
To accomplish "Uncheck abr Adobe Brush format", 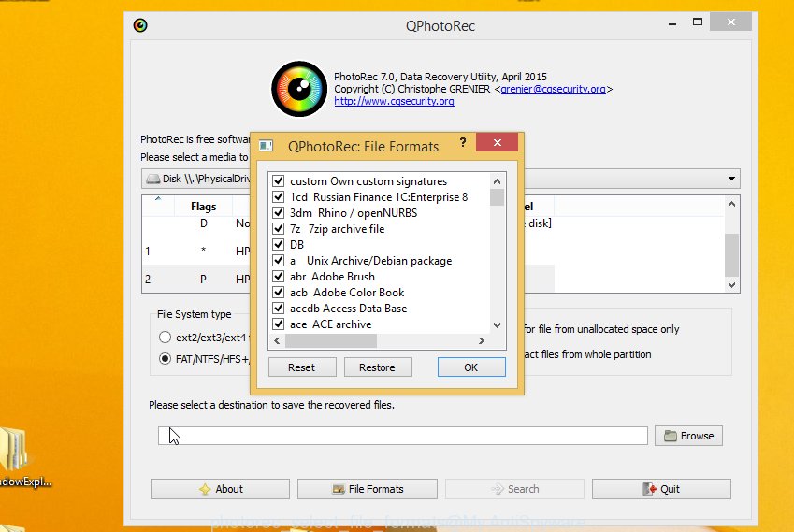I will (278, 277).
